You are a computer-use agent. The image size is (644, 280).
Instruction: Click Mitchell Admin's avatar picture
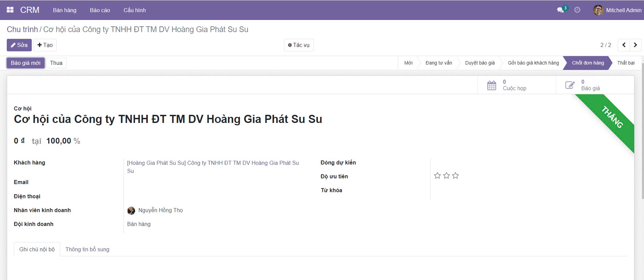click(598, 10)
